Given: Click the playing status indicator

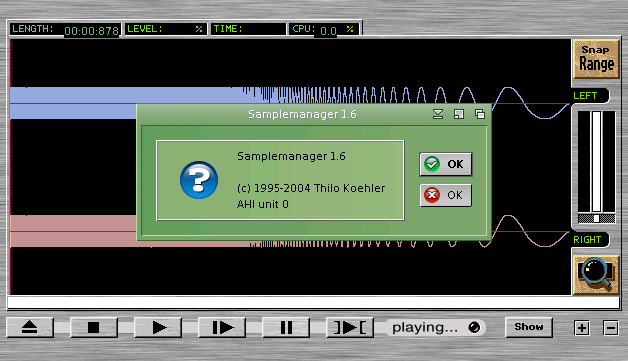Looking at the screenshot, I should 435,327.
